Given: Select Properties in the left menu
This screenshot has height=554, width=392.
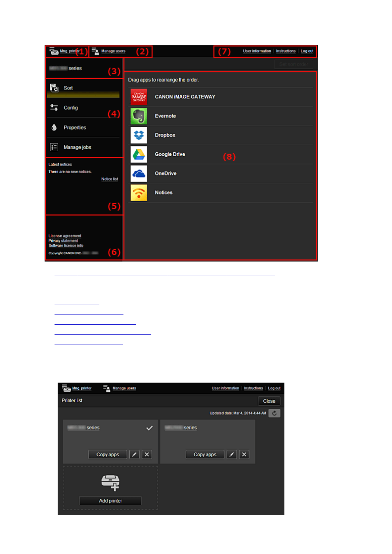Looking at the screenshot, I should [75, 128].
